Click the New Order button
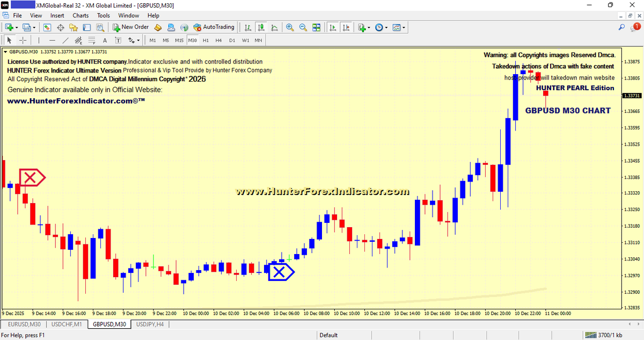Viewport: 644px width, 340px height. pyautogui.click(x=130, y=27)
